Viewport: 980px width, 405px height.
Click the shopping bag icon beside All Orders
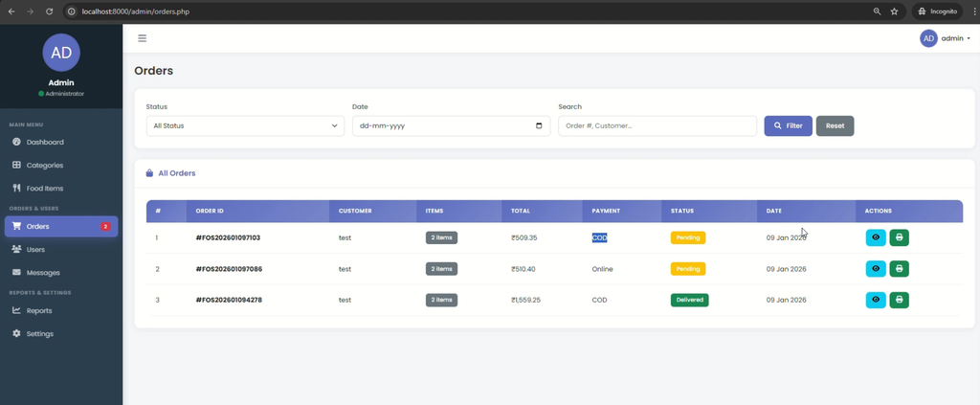click(149, 173)
